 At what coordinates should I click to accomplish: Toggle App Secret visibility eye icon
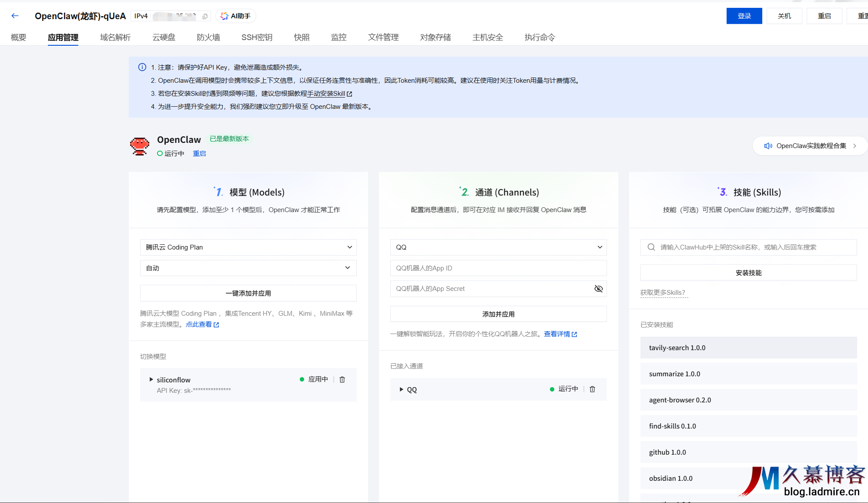598,289
